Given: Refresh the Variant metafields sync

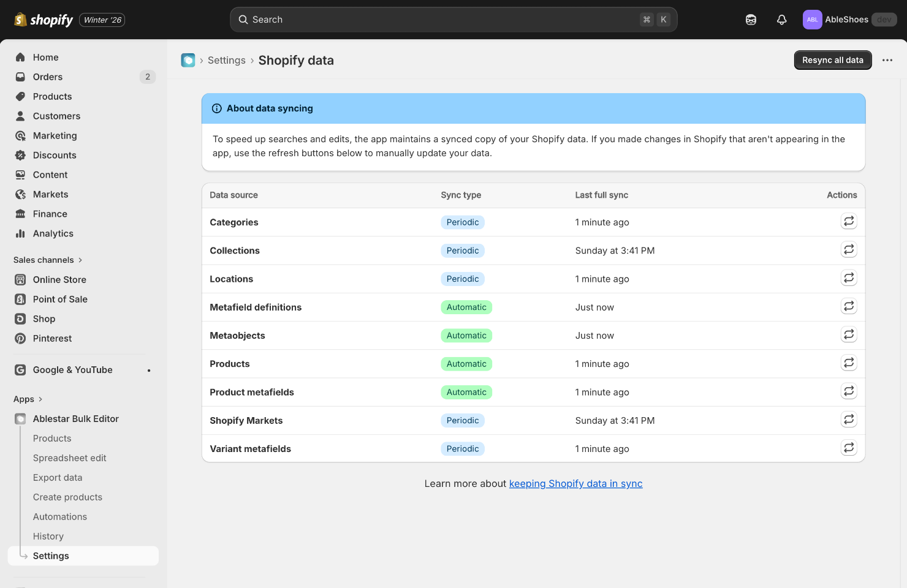Looking at the screenshot, I should [x=848, y=448].
